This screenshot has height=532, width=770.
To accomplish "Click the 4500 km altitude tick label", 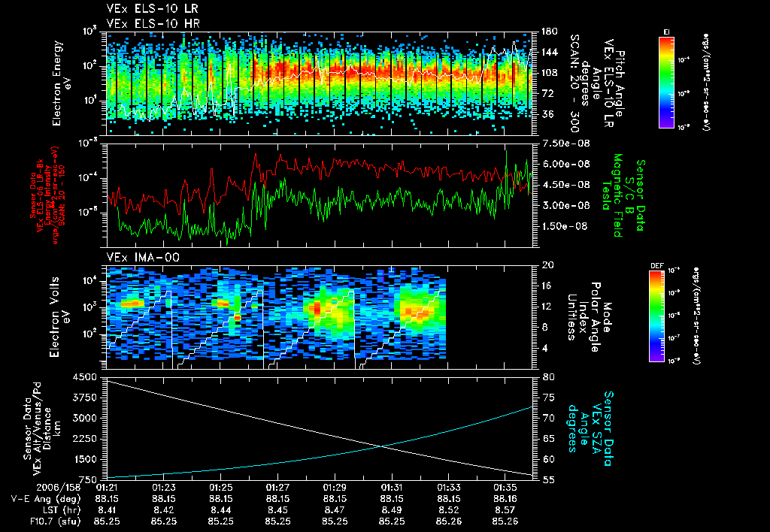I will click(x=85, y=377).
